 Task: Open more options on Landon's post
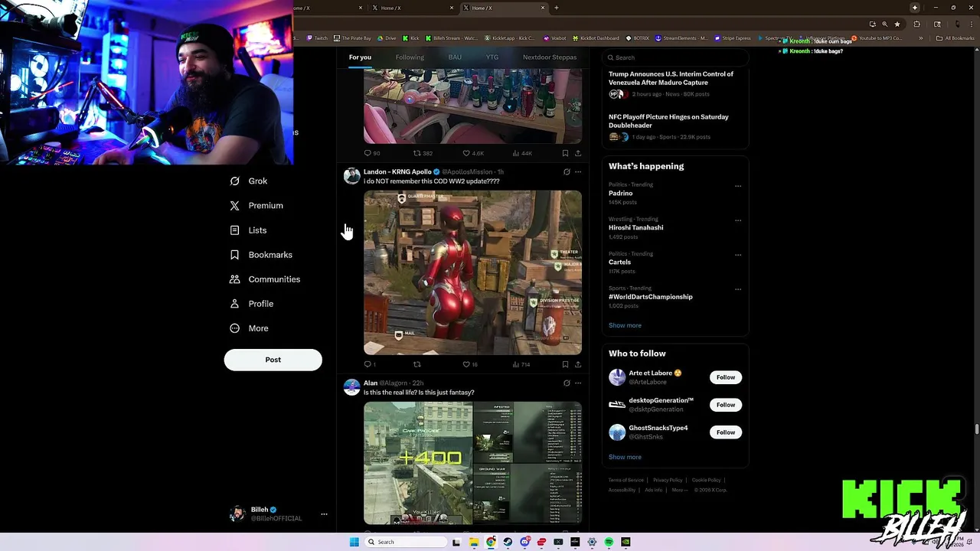click(578, 172)
